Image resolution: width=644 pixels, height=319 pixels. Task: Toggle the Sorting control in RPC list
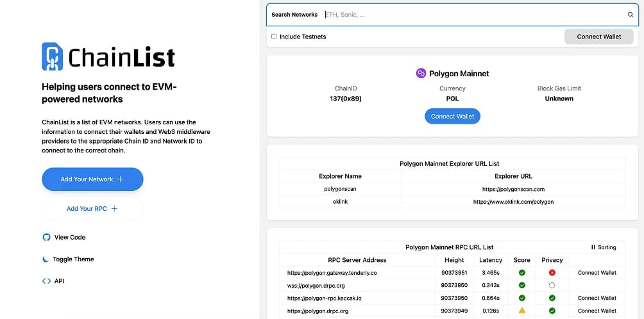tap(604, 247)
